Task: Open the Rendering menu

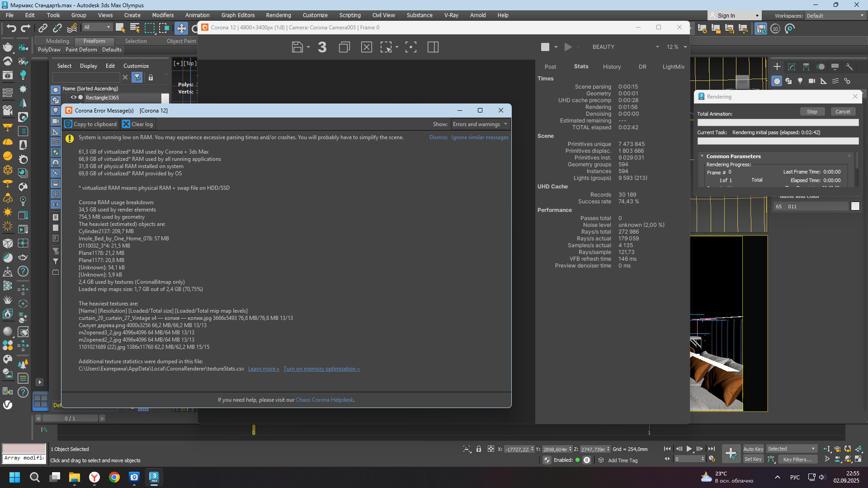Action: (x=278, y=15)
